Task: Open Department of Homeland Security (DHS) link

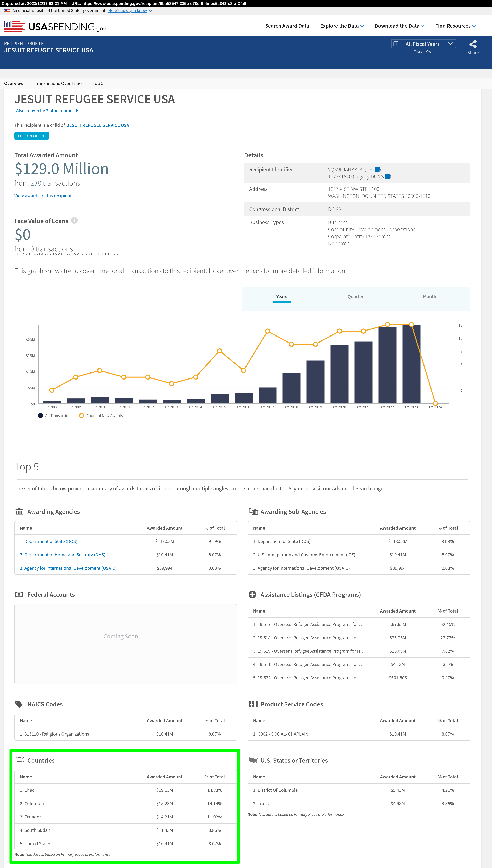Action: pyautogui.click(x=63, y=554)
